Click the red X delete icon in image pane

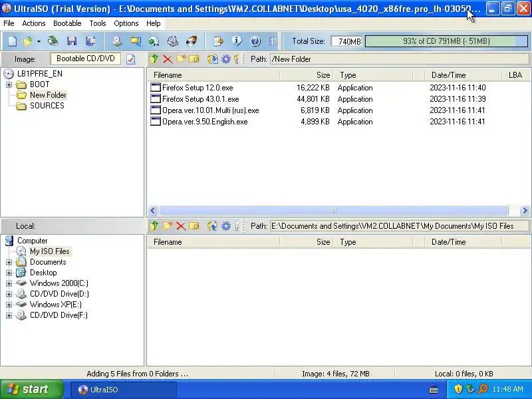168,59
